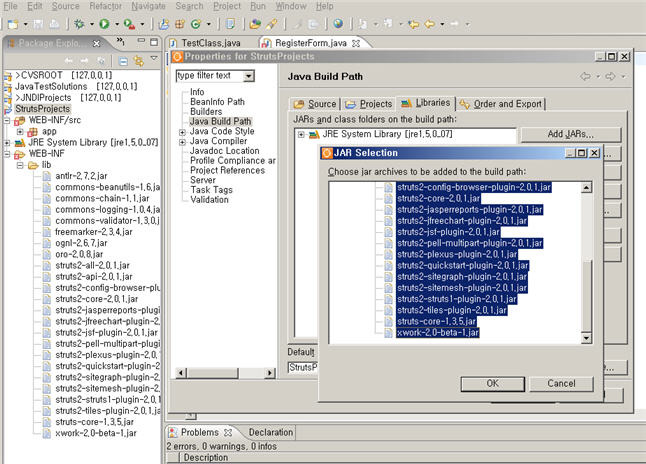Open the type filter text dropdown
The height and width of the screenshot is (464, 646).
click(x=248, y=76)
